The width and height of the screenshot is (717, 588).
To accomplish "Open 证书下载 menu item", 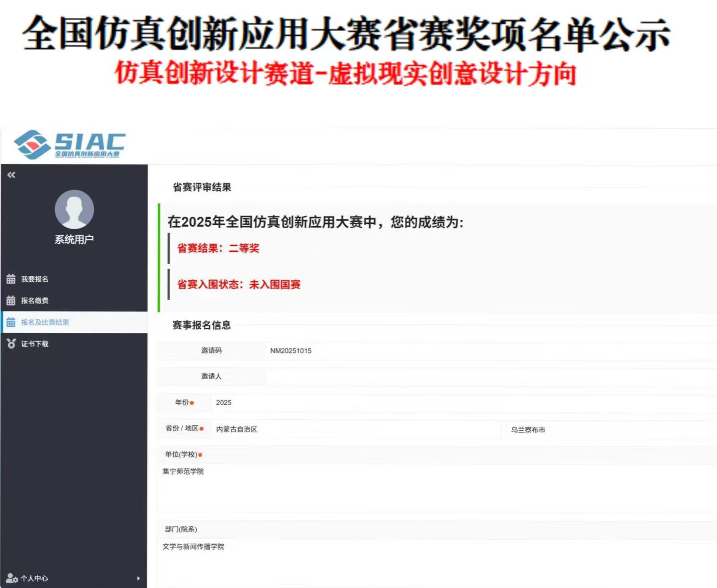I will (35, 344).
